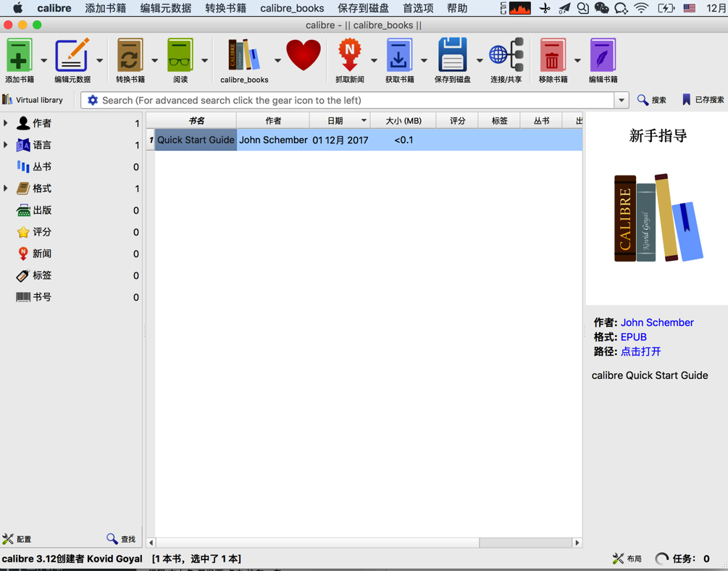Click the scroll right arrow of book list
Viewport: 728px width, 571px height.
tap(577, 542)
